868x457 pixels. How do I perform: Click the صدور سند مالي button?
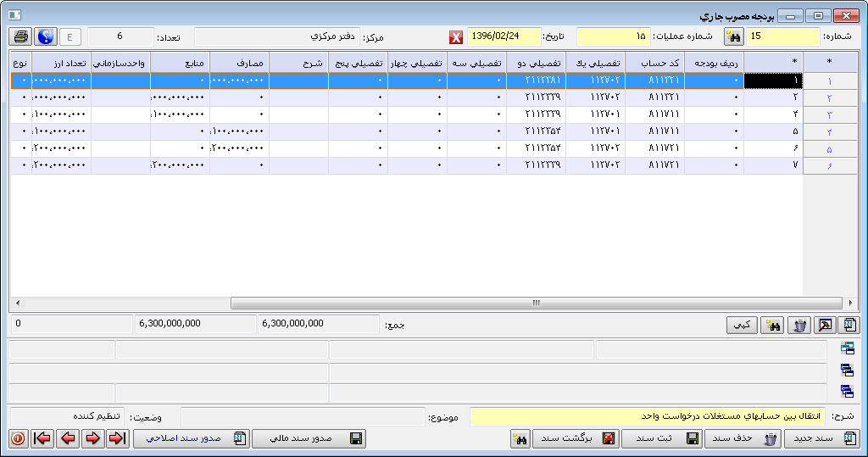(x=309, y=438)
